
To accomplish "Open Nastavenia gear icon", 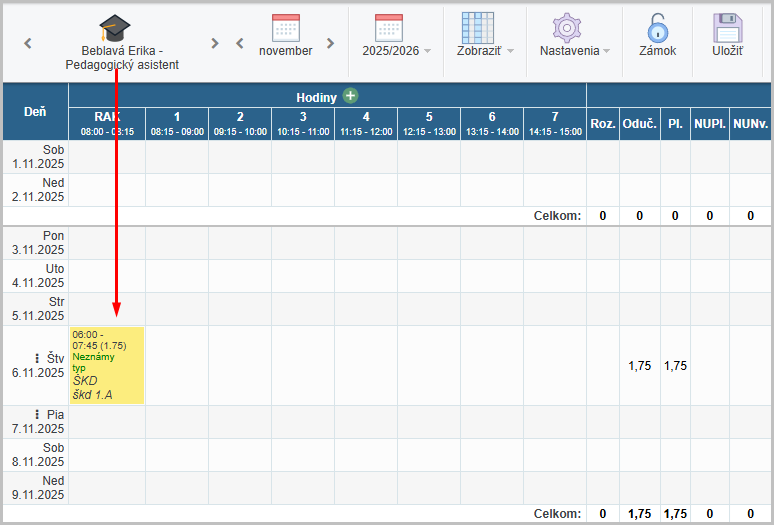I will coord(567,27).
